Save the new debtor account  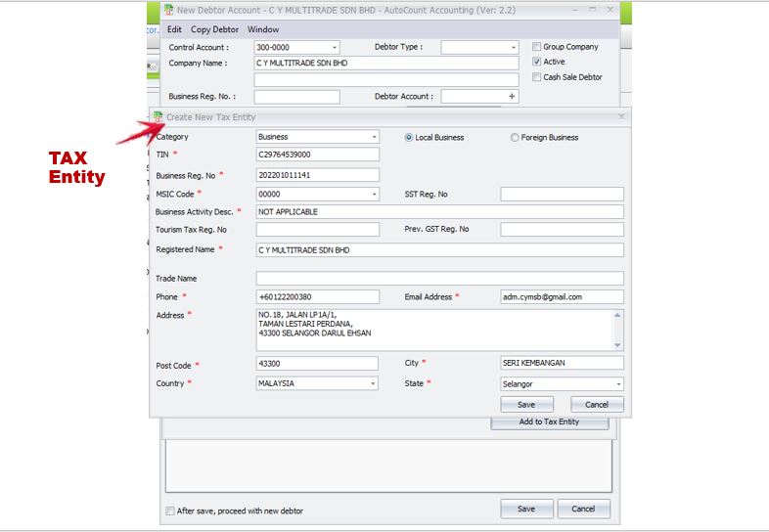(x=526, y=509)
